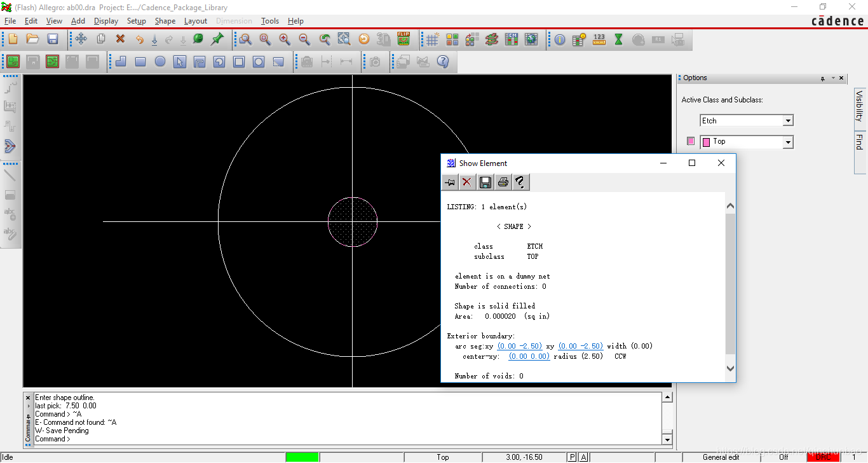The image size is (868, 463).
Task: Click the pink swatch left of Top dropdown
Action: tap(691, 141)
